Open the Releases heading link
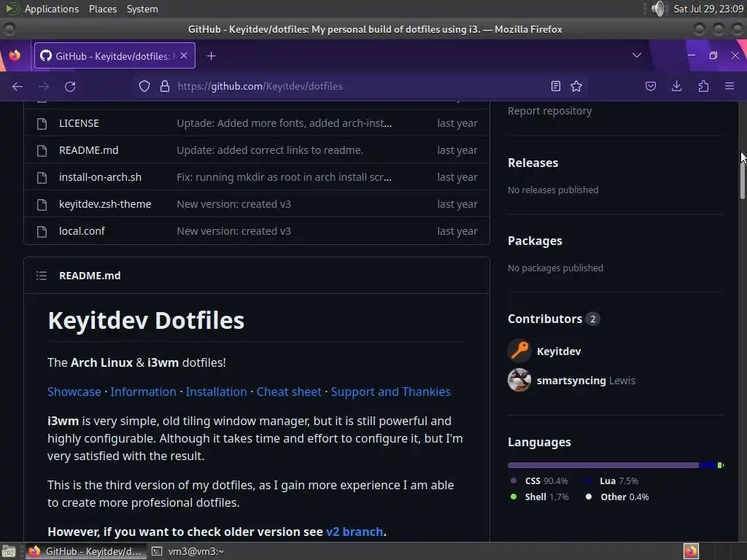 pyautogui.click(x=533, y=163)
